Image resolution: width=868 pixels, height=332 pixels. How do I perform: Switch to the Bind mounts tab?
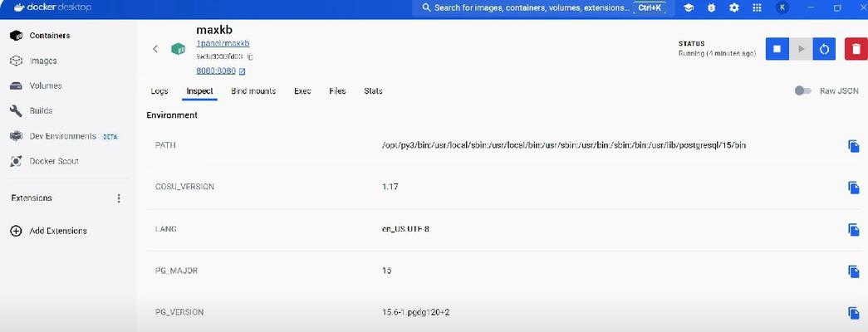pos(253,90)
